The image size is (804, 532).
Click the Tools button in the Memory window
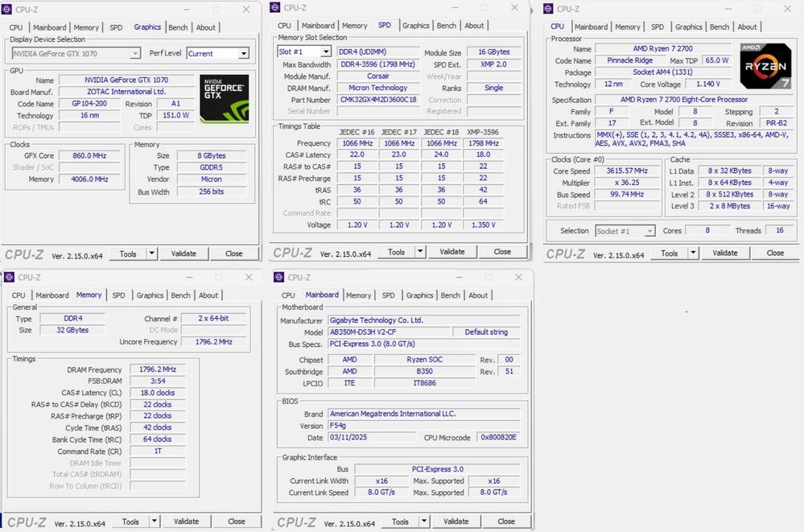click(x=130, y=522)
